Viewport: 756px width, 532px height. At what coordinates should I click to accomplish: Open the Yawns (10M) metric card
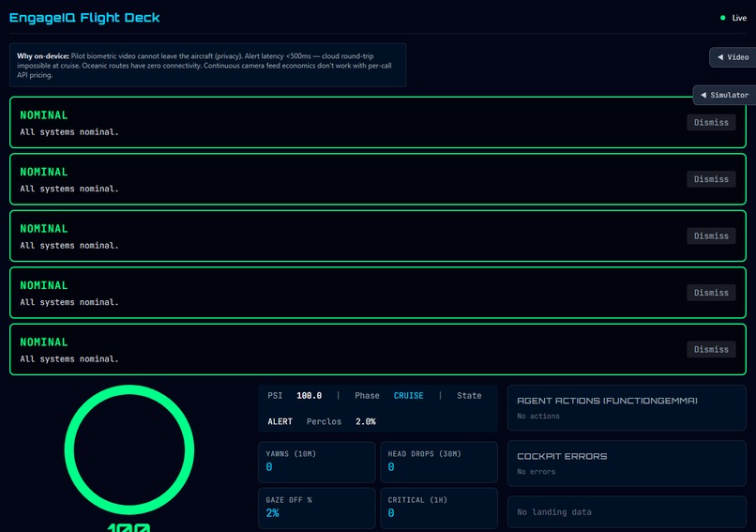point(317,462)
